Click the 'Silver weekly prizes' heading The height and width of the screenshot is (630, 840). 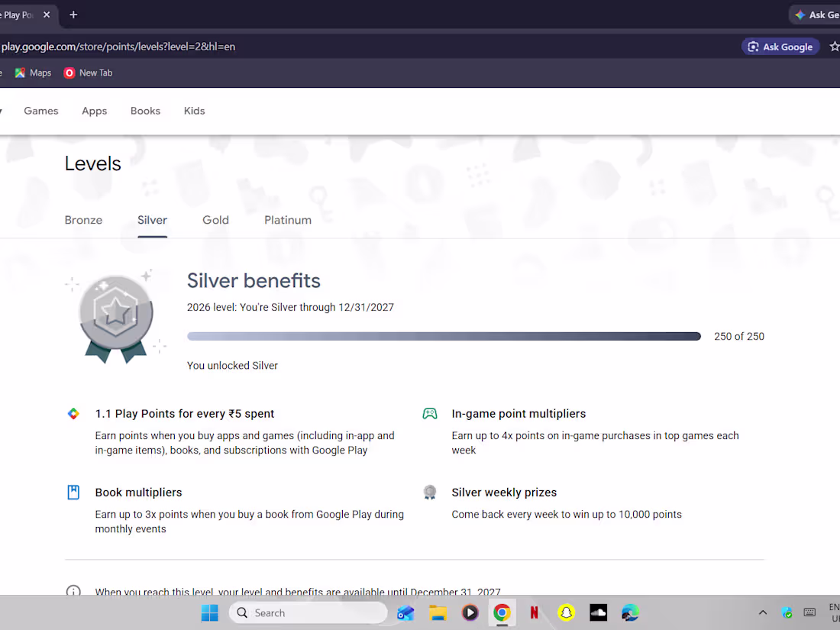(x=504, y=493)
